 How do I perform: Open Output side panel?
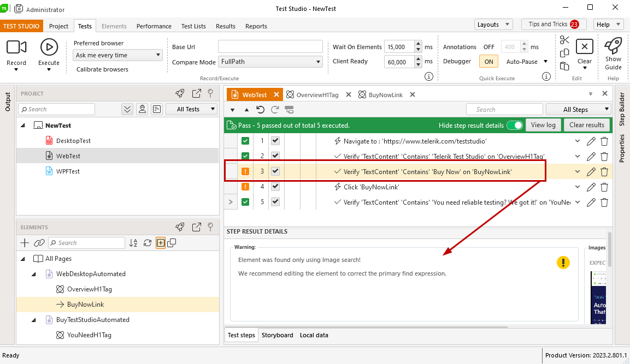[7, 102]
